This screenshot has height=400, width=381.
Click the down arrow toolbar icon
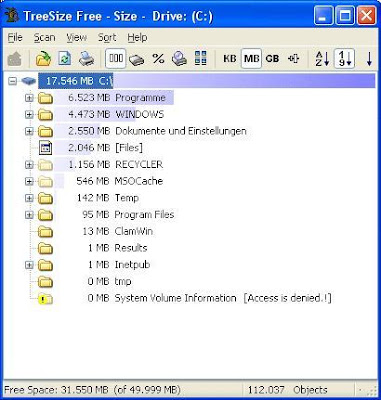(369, 59)
